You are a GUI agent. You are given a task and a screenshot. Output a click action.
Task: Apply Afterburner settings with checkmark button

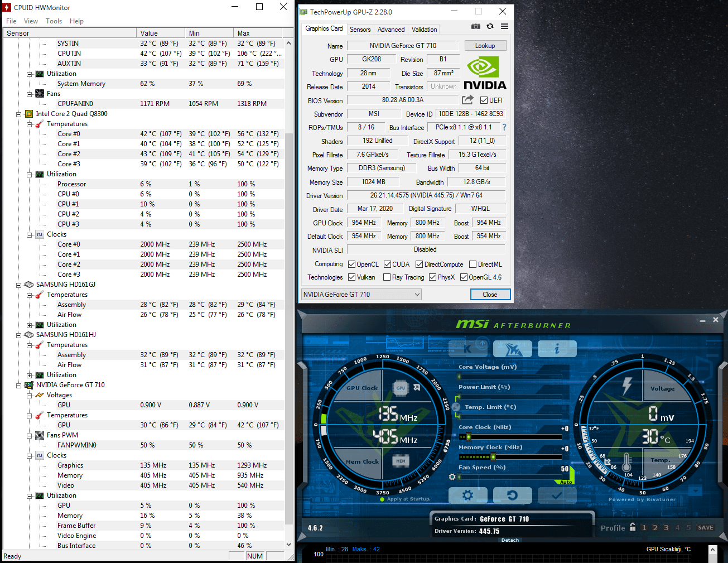point(557,495)
